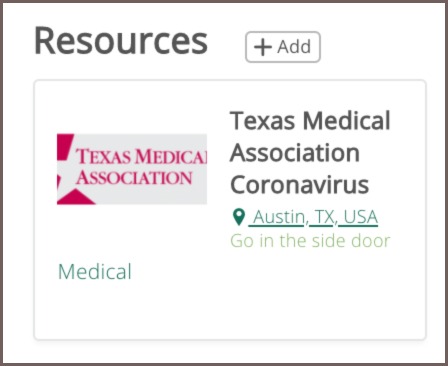The height and width of the screenshot is (366, 448).
Task: Click the plus icon in Add button
Action: click(263, 47)
